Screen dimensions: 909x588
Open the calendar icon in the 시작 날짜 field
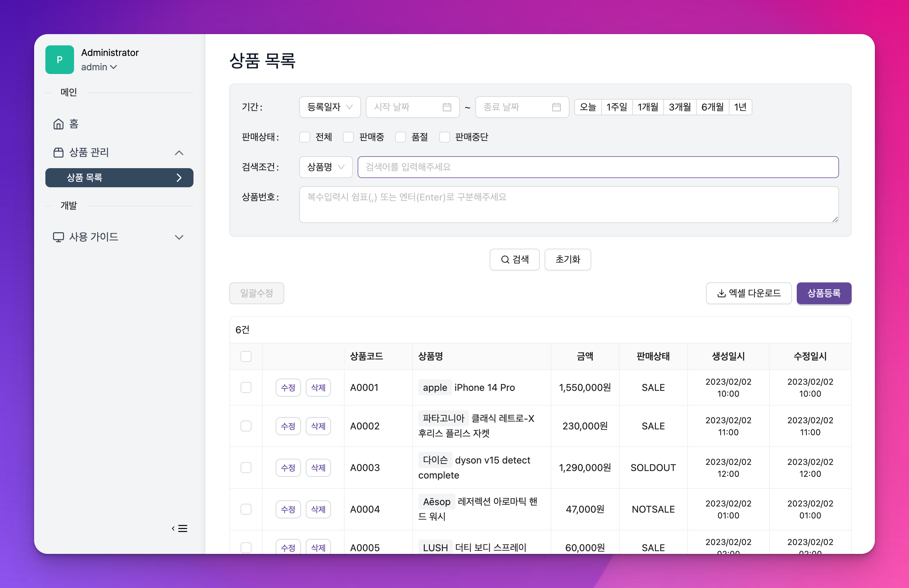pyautogui.click(x=448, y=107)
